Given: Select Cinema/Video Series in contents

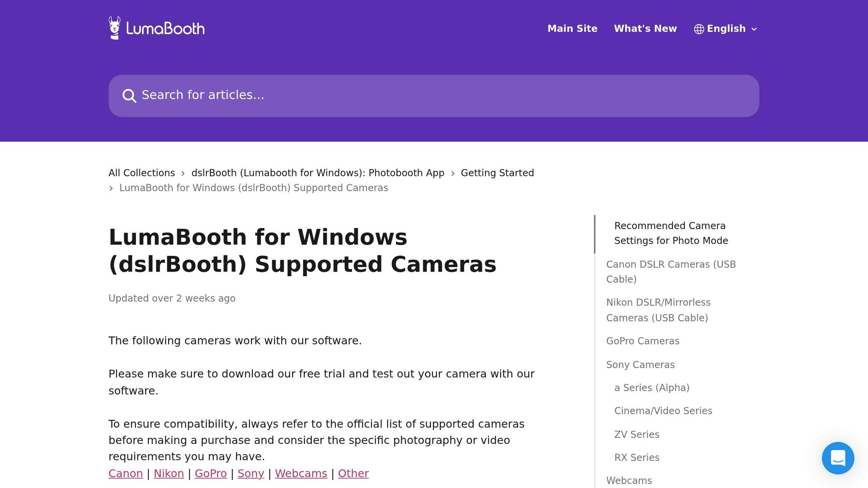Looking at the screenshot, I should [663, 411].
